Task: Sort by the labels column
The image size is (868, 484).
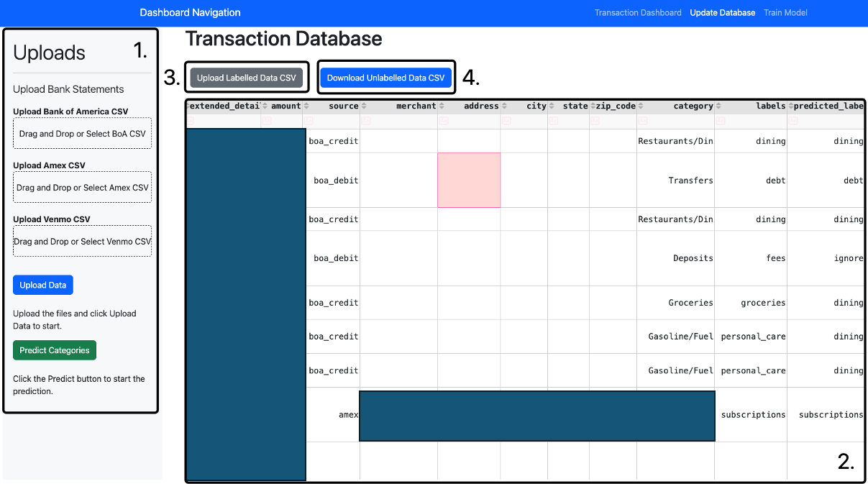Action: click(x=719, y=106)
